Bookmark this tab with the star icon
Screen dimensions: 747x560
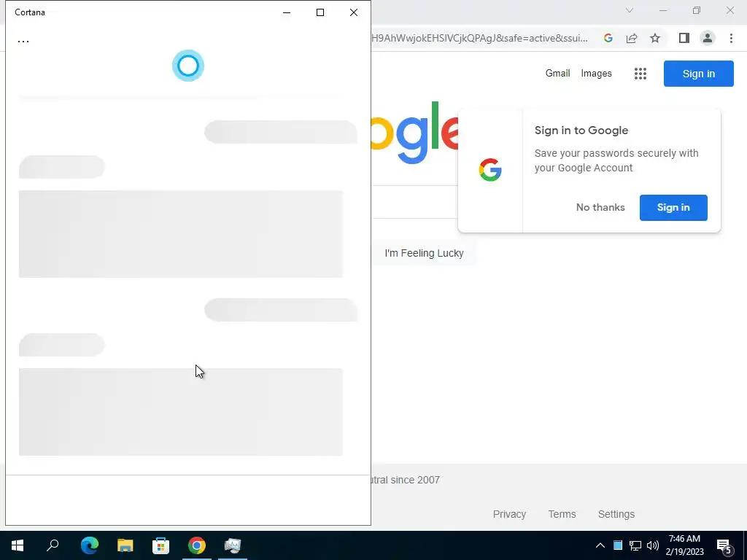point(655,38)
